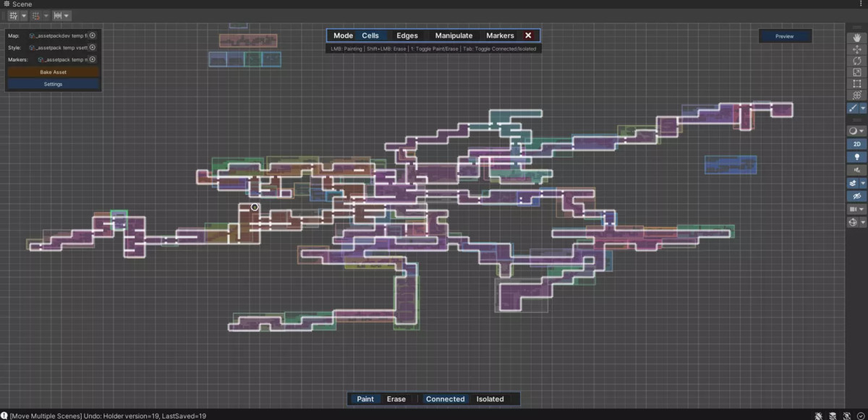Click the Map asset field
This screenshot has width=868, height=420.
[62, 35]
